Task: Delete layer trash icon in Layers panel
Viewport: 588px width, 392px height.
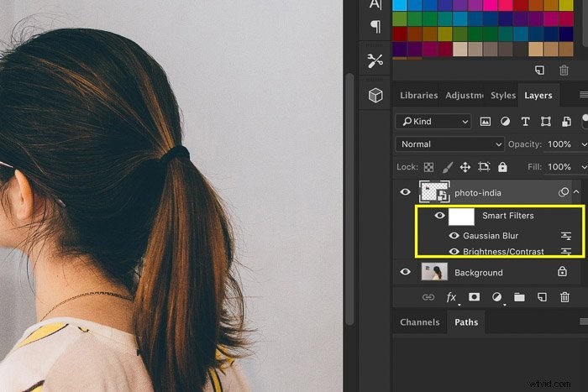Action: point(564,297)
